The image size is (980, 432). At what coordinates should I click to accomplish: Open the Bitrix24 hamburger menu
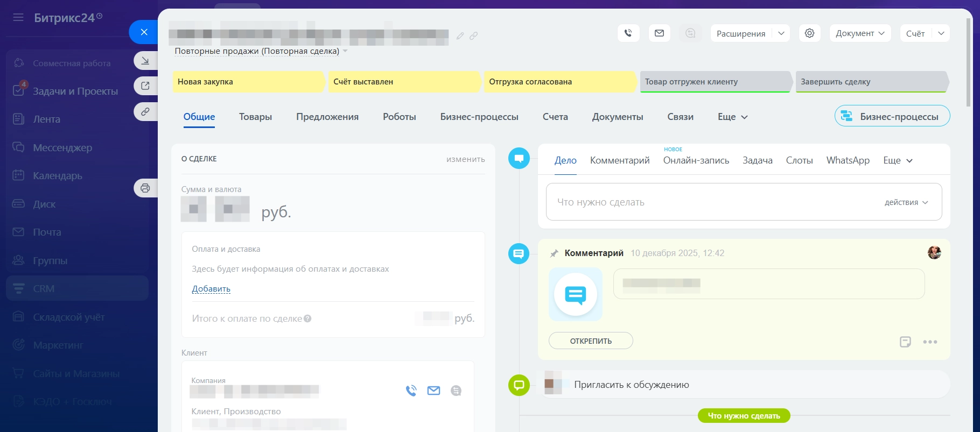[x=18, y=18]
